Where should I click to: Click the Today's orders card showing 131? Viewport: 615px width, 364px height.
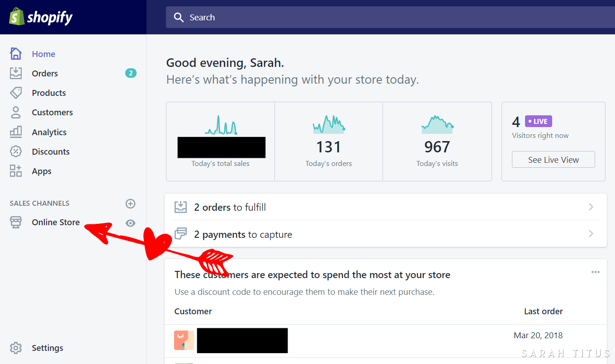click(x=329, y=142)
